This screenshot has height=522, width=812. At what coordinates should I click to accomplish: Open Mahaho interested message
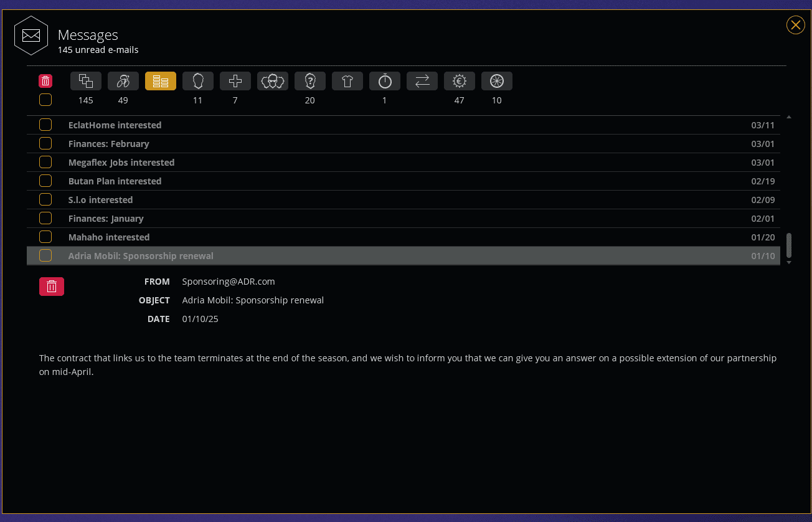(x=404, y=237)
